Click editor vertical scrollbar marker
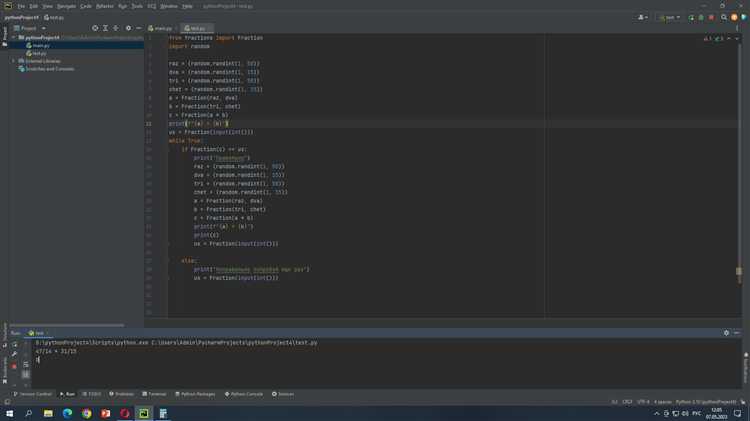Viewport: 750px width, 421px height. click(739, 271)
